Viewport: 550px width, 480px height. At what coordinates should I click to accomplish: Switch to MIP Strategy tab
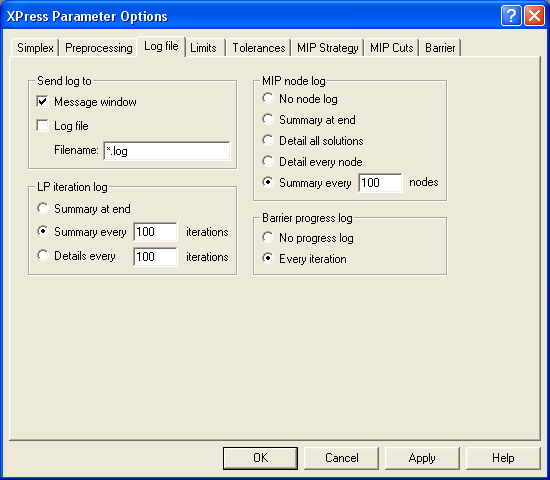click(328, 48)
